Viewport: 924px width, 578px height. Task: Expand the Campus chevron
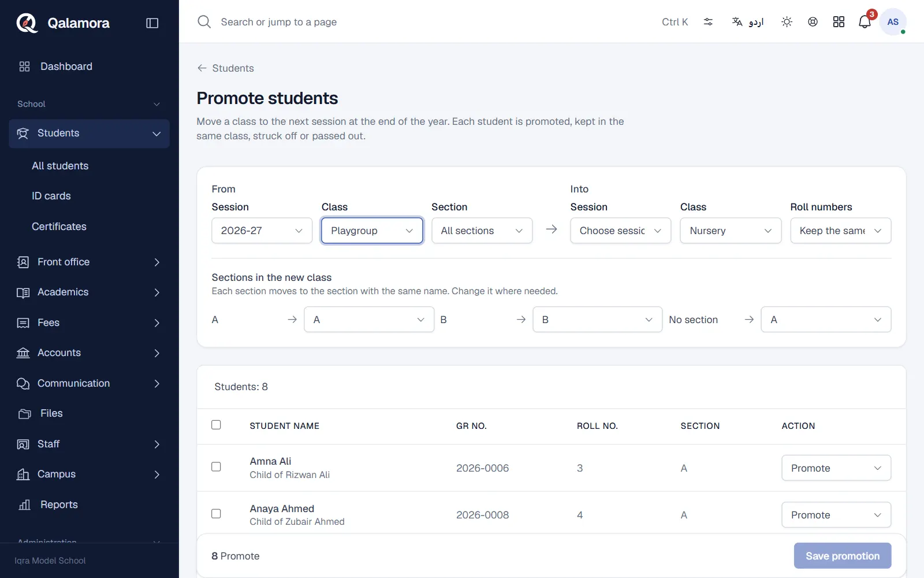157,475
